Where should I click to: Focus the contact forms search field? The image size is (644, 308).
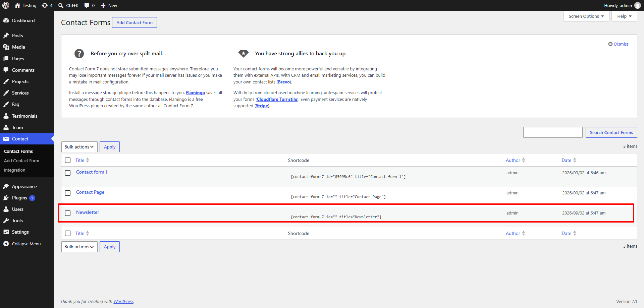coord(553,132)
